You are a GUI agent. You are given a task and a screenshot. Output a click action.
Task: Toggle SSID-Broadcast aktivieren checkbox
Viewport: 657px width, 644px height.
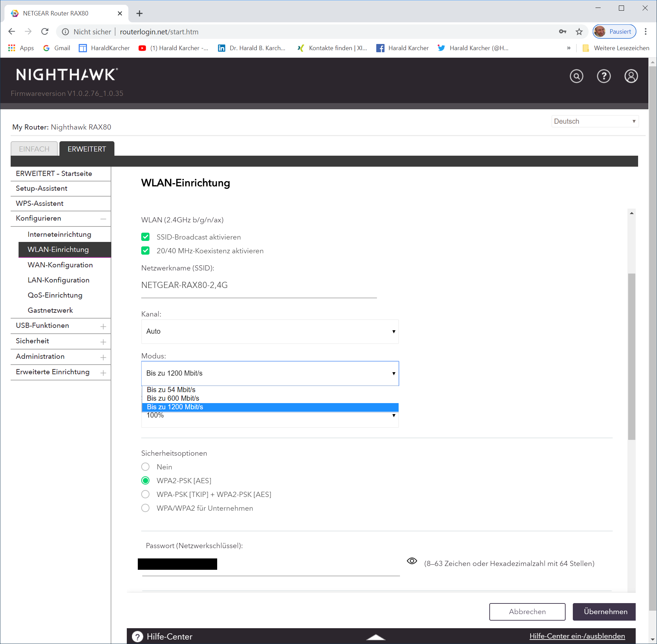point(145,237)
